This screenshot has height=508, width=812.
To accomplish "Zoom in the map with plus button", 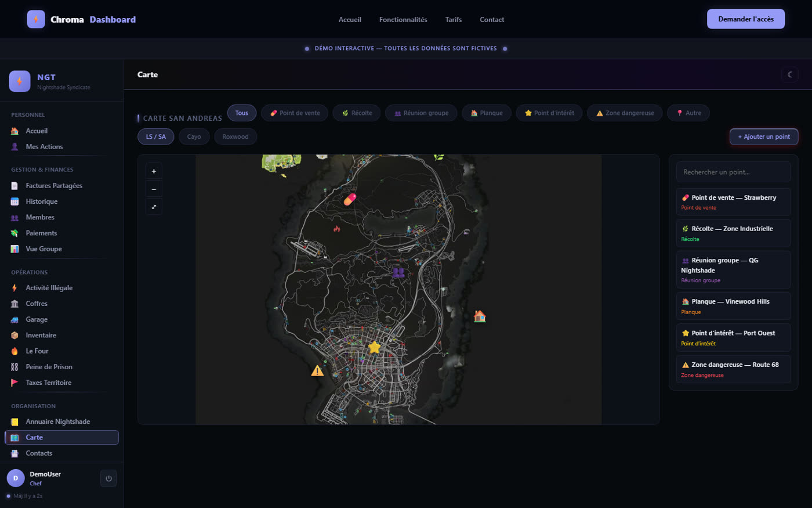I will (x=154, y=171).
